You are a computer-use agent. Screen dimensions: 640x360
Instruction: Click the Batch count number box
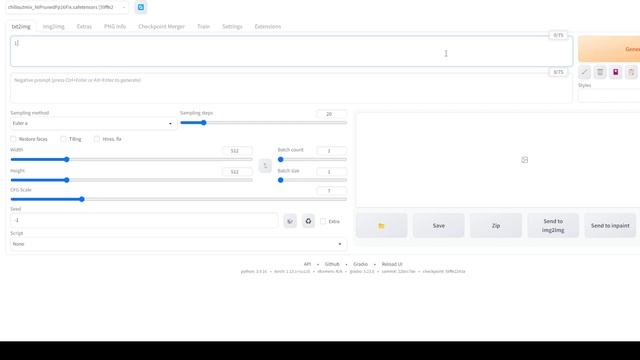(331, 151)
